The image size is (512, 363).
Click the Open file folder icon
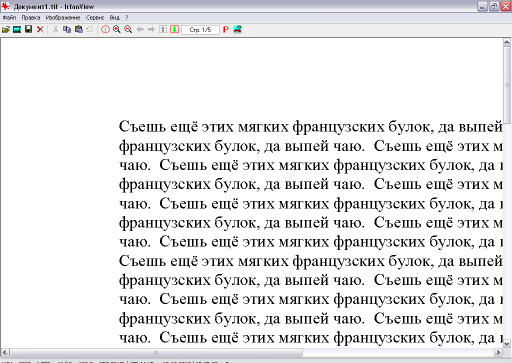pos(6,30)
